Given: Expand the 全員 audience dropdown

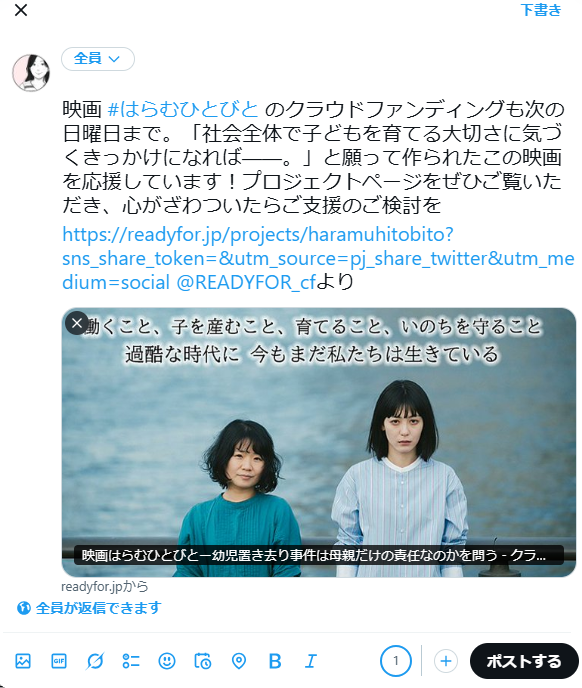Looking at the screenshot, I should coord(98,59).
